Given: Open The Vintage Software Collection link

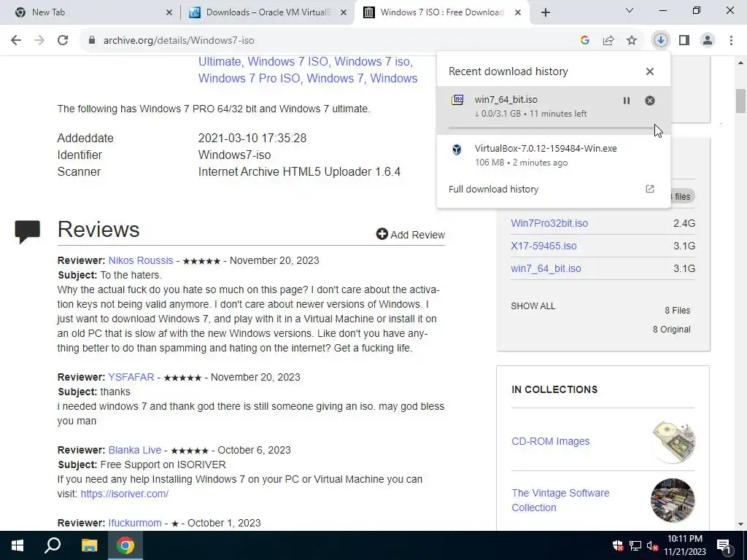Looking at the screenshot, I should point(560,500).
